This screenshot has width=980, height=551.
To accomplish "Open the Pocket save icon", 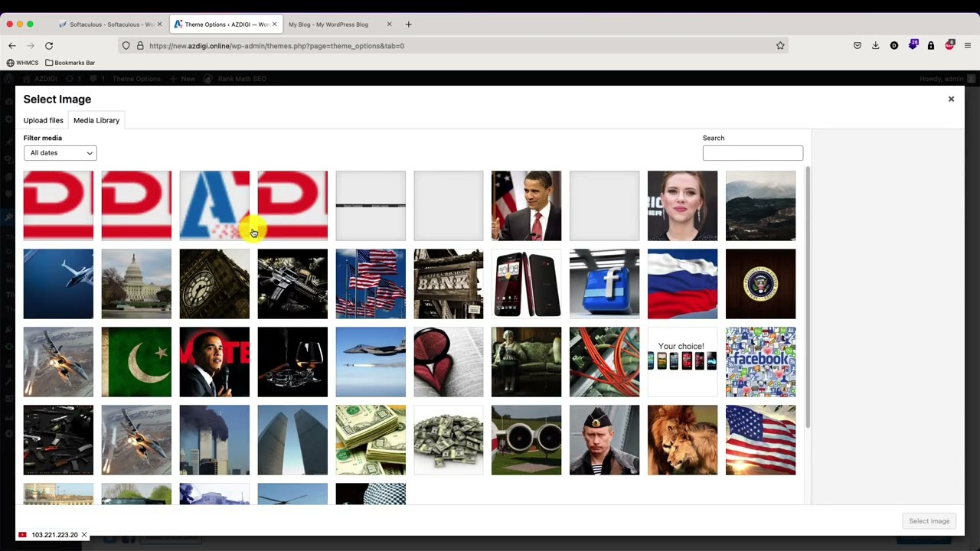I will 857,46.
